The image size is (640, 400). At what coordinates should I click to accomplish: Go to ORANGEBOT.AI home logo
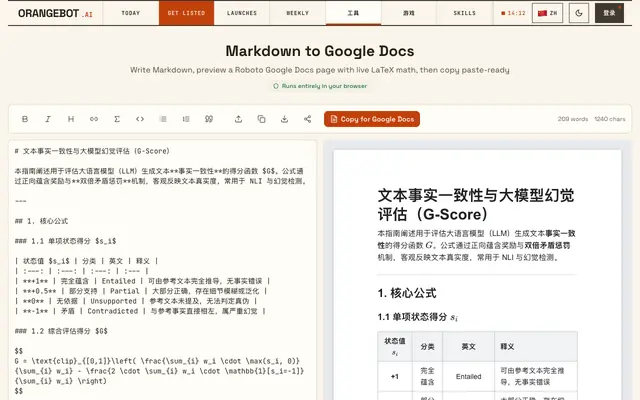pyautogui.click(x=55, y=13)
